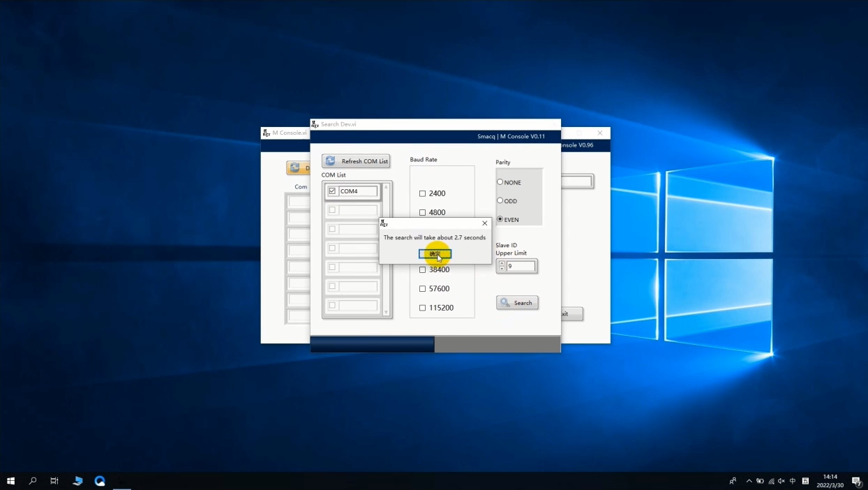The height and width of the screenshot is (490, 868).
Task: Click the muted volume icon in system tray
Action: coord(781,481)
